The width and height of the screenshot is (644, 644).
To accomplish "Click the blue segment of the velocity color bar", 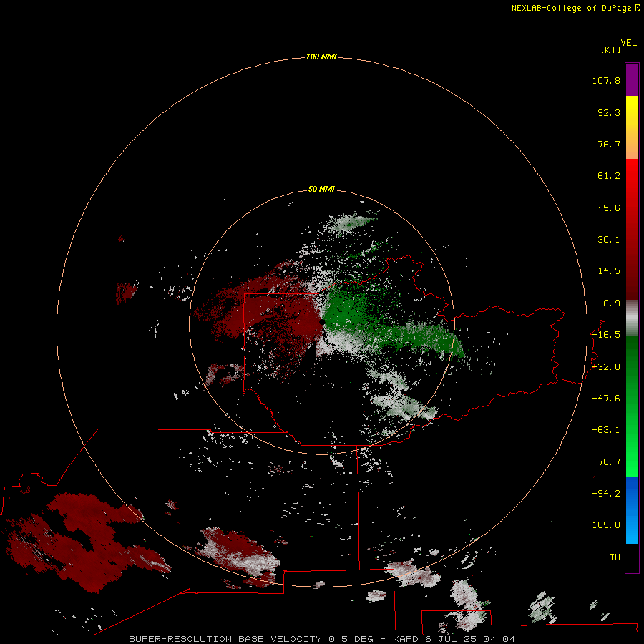I will pos(632,510).
